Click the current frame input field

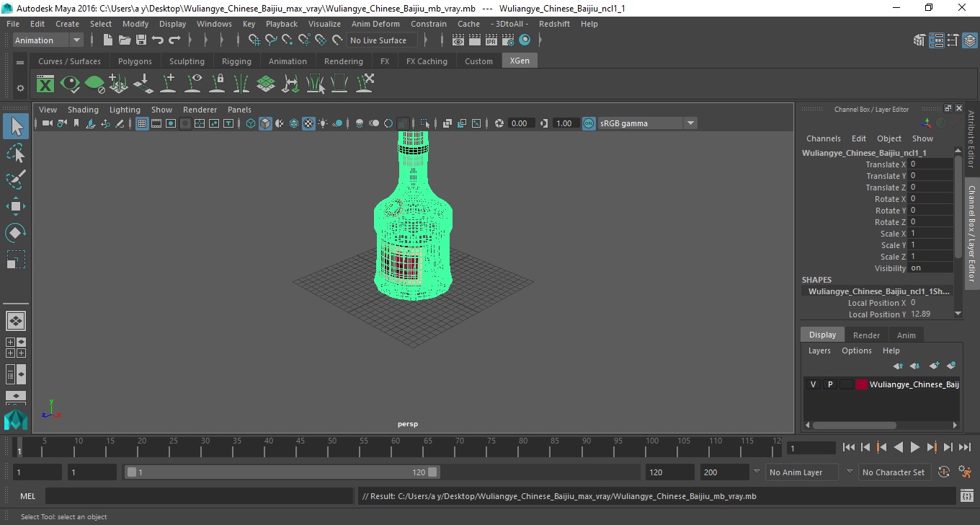pos(811,448)
